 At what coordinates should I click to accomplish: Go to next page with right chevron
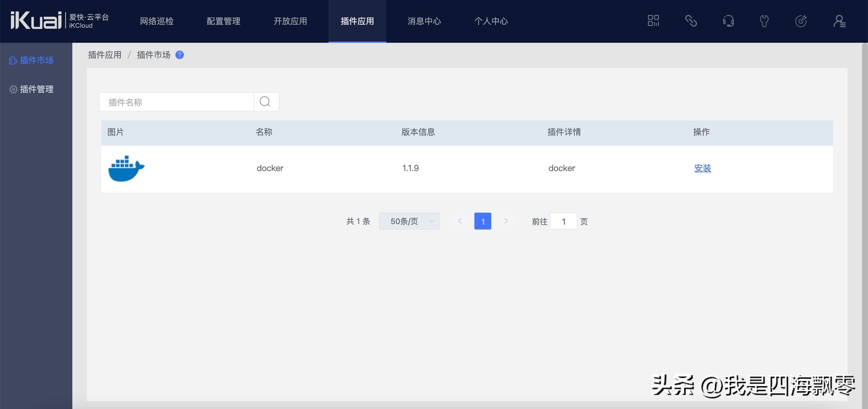click(506, 221)
